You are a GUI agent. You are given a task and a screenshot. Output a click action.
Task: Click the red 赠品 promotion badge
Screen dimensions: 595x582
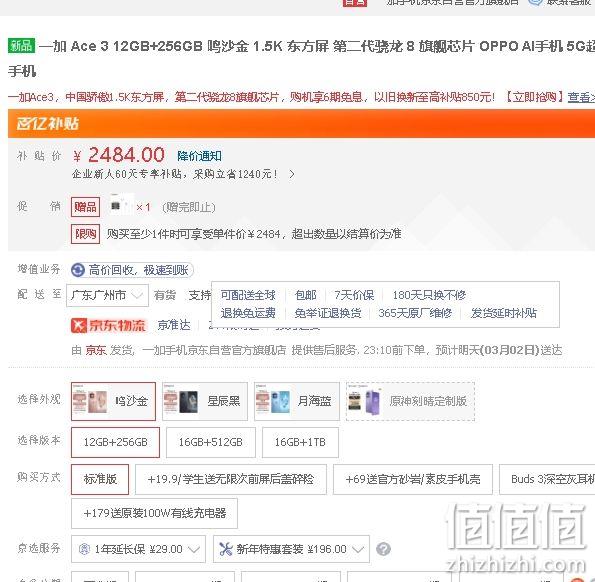[85, 207]
